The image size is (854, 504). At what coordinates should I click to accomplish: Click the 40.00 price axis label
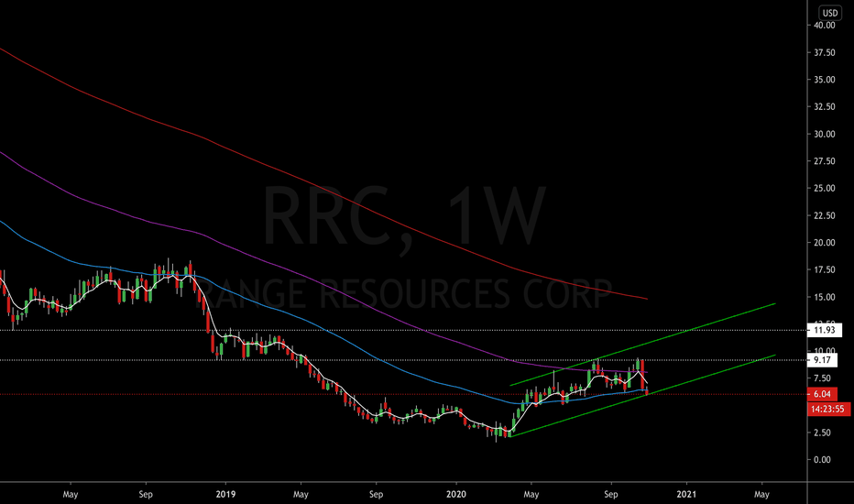pyautogui.click(x=824, y=25)
